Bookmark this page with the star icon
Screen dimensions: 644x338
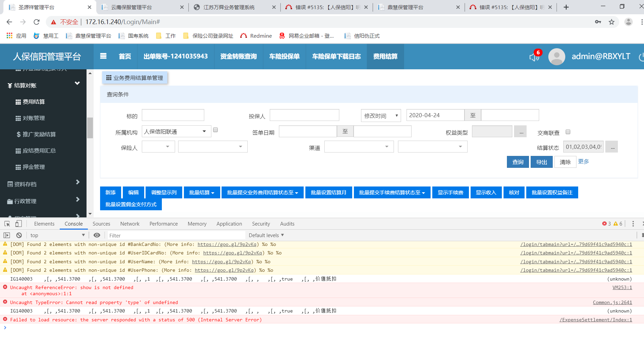[611, 22]
